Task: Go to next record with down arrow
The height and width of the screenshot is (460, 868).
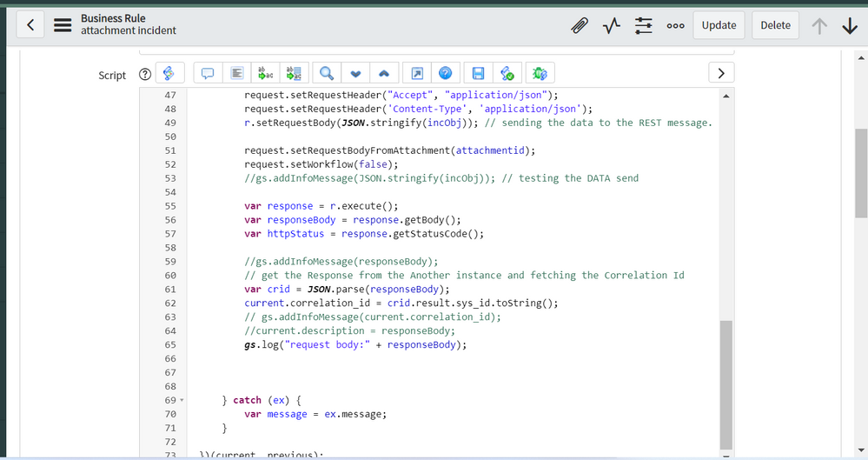Action: (x=850, y=25)
